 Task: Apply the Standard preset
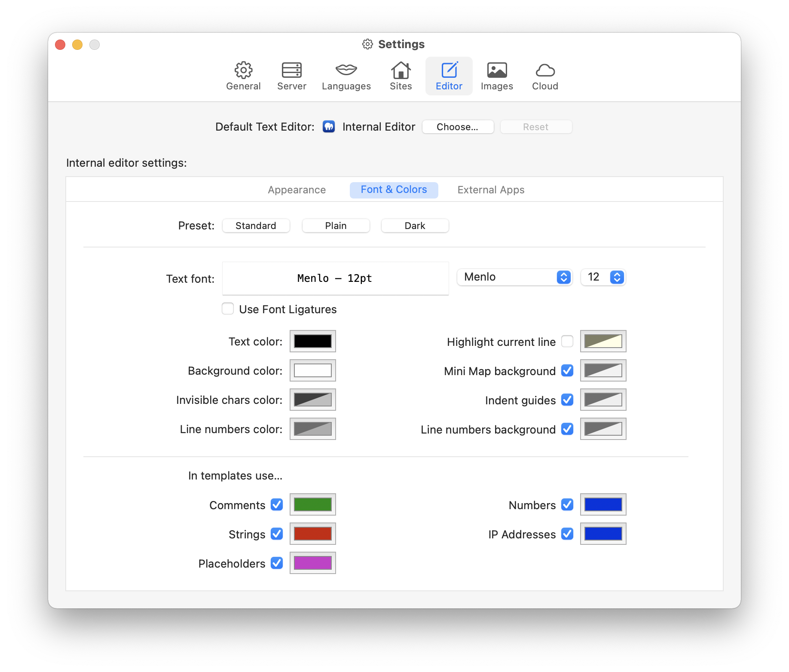[x=256, y=226]
